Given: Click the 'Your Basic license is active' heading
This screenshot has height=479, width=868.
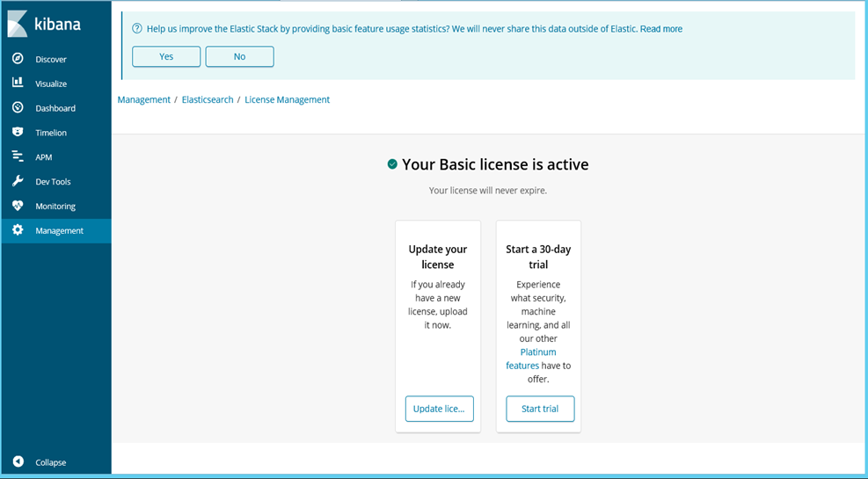Looking at the screenshot, I should tap(495, 164).
